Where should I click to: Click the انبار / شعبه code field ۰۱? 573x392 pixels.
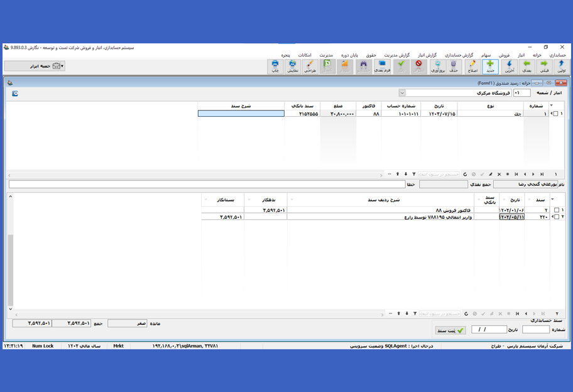(x=522, y=93)
